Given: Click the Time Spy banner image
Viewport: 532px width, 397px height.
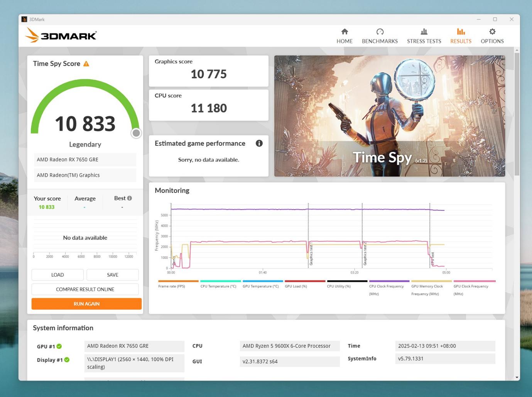Looking at the screenshot, I should point(390,116).
